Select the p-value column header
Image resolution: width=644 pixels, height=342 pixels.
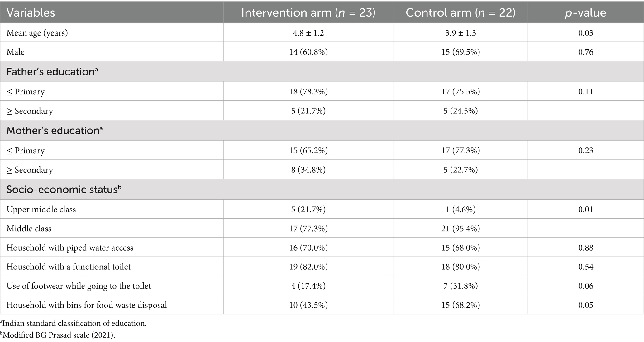(x=585, y=13)
